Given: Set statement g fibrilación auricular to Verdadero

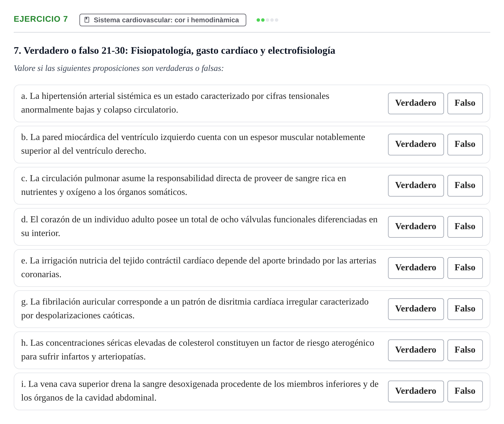Looking at the screenshot, I should point(416,309).
